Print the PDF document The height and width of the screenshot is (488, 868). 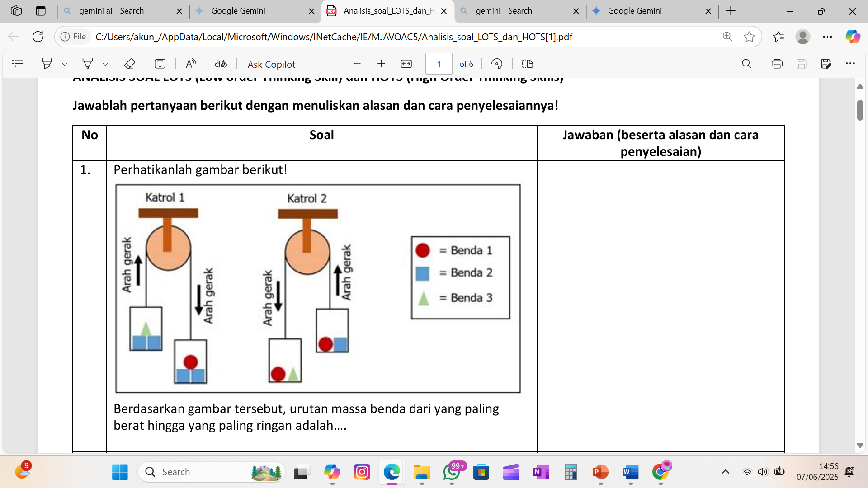click(777, 63)
